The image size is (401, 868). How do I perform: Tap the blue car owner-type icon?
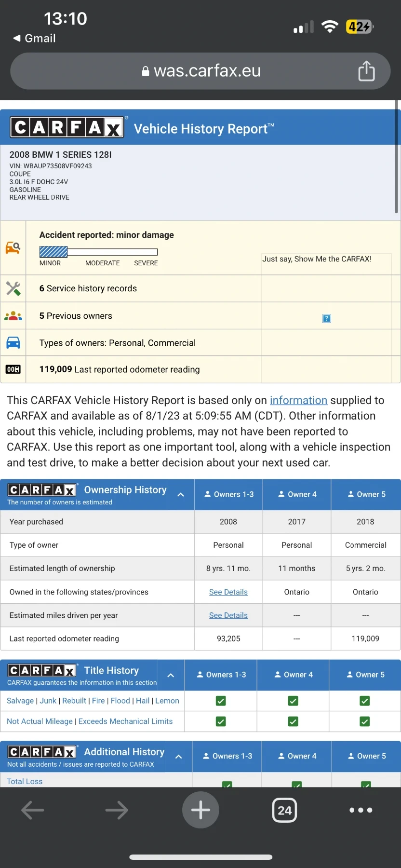[13, 343]
